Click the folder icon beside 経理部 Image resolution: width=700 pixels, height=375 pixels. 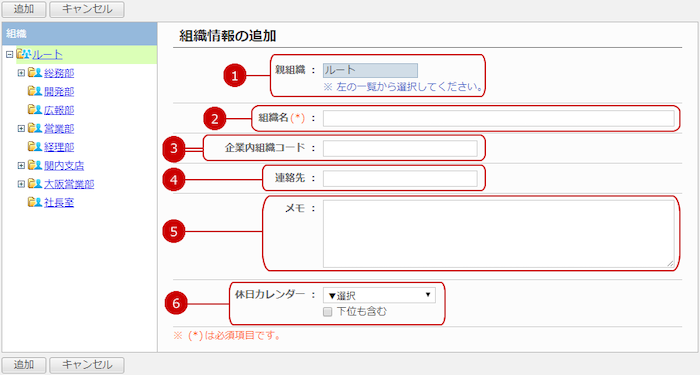coord(35,146)
